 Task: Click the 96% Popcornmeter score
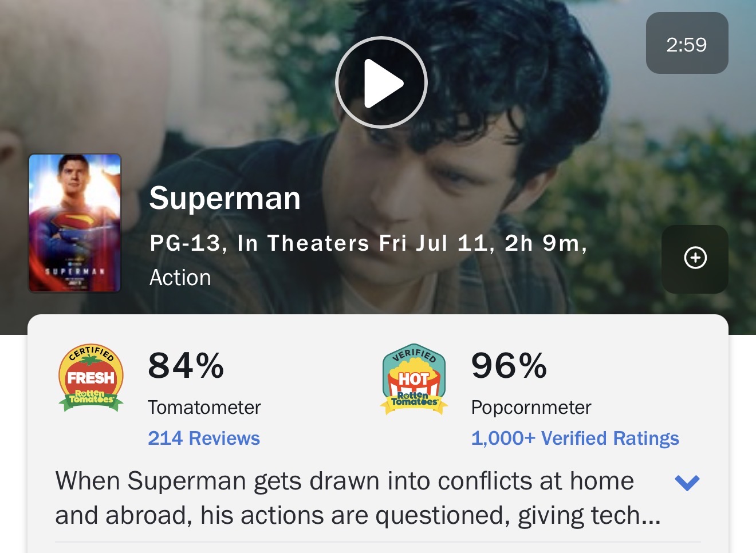click(x=509, y=366)
